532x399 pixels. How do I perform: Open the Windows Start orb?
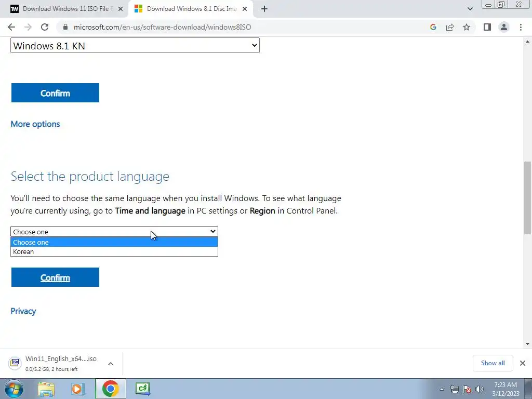pos(14,389)
